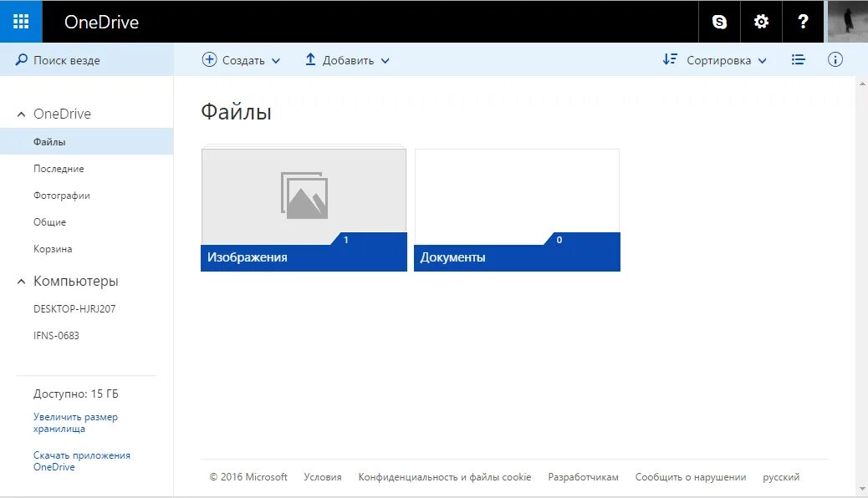Open Skype from the top bar
868x498 pixels.
coord(719,21)
